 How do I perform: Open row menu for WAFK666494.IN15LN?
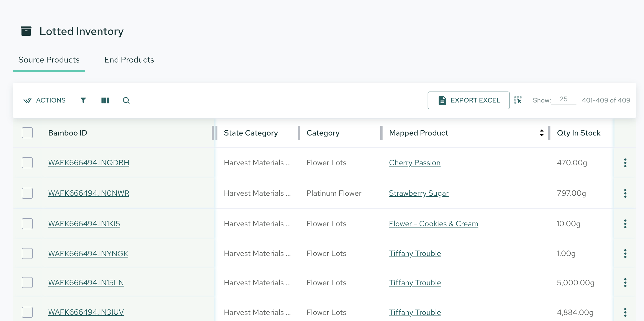coord(625,282)
